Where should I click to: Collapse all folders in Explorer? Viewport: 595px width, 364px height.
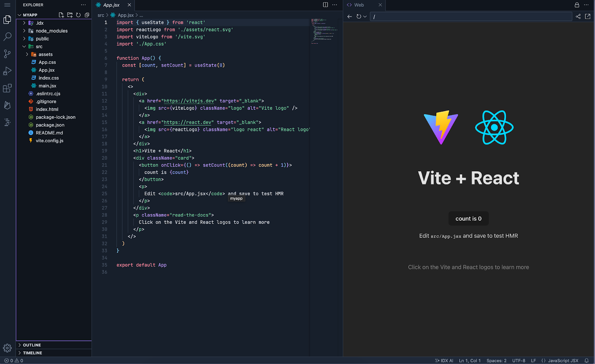pos(87,15)
